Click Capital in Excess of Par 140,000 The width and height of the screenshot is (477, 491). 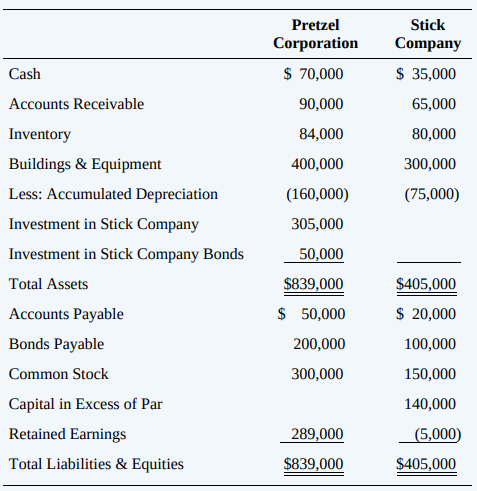tap(430, 404)
